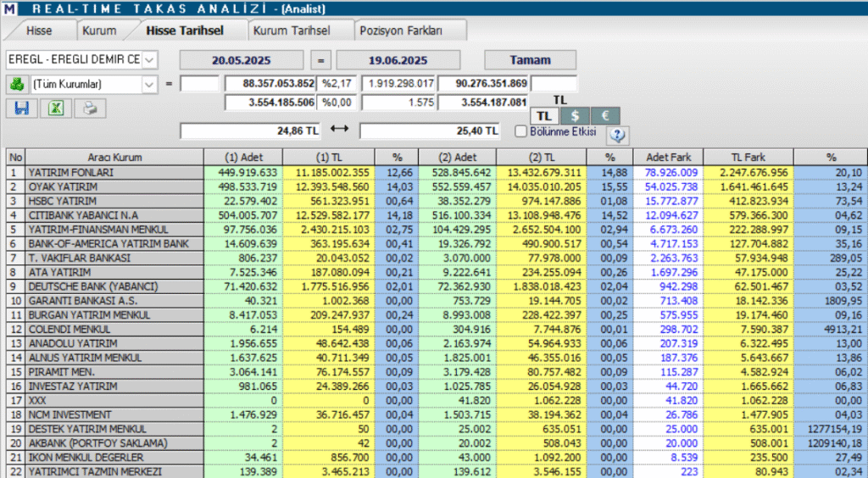Open the EREGL stock selection dropdown

[149, 59]
